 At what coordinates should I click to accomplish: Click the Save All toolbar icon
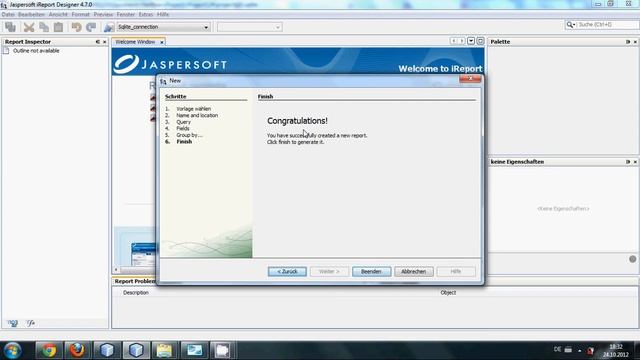(x=10, y=27)
